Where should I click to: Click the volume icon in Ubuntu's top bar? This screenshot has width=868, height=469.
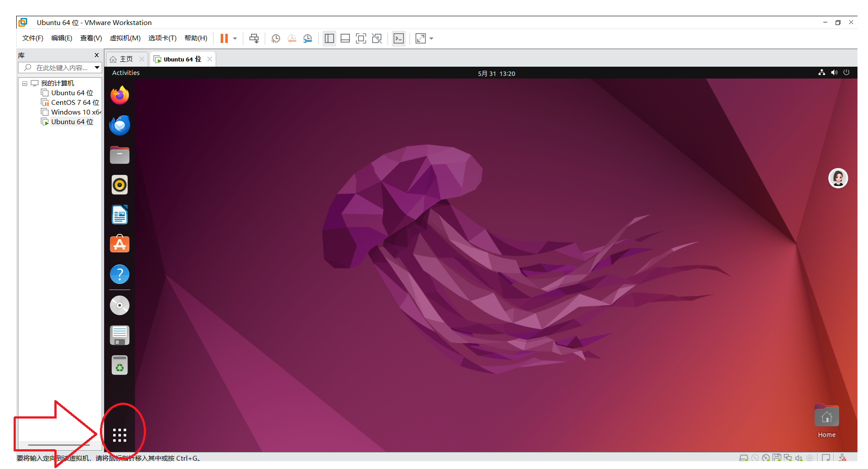click(834, 73)
